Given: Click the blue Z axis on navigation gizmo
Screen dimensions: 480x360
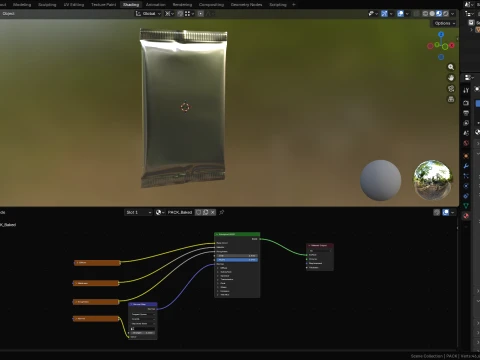Looking at the screenshot, I should tap(441, 34).
